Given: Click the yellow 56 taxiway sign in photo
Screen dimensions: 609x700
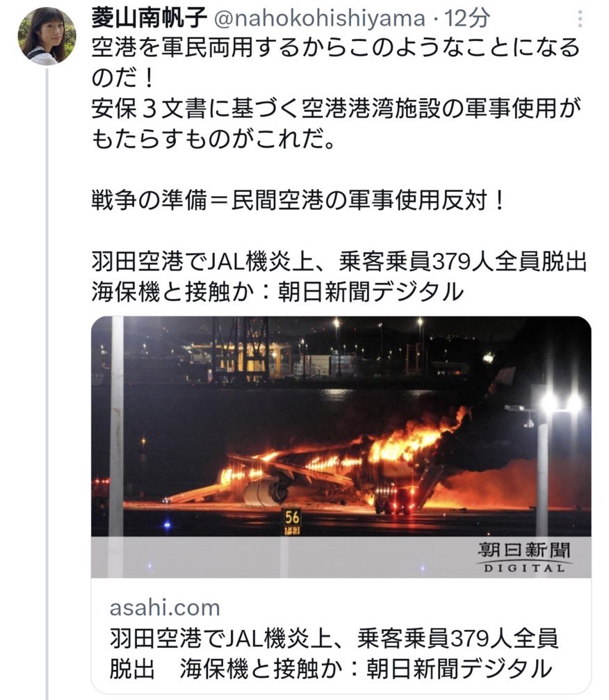Looking at the screenshot, I should pos(292,518).
